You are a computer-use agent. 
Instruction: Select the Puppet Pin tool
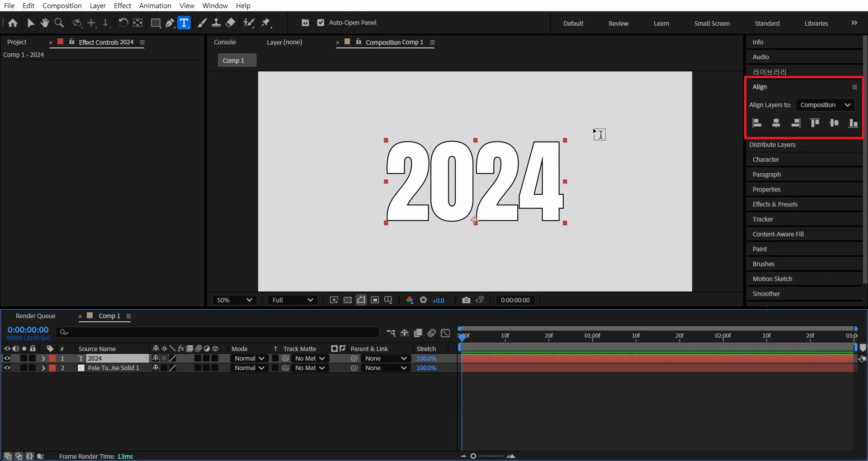(266, 23)
